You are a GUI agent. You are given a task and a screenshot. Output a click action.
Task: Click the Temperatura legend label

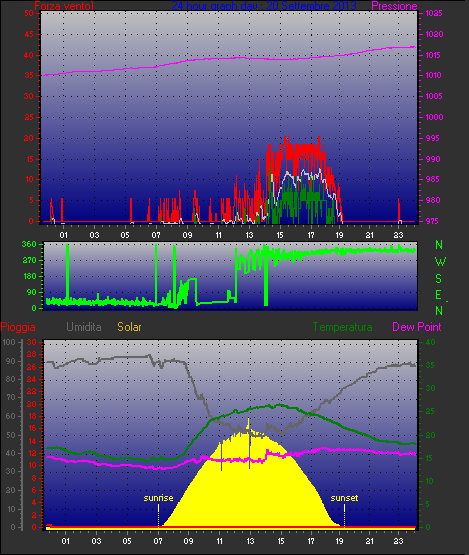click(342, 327)
